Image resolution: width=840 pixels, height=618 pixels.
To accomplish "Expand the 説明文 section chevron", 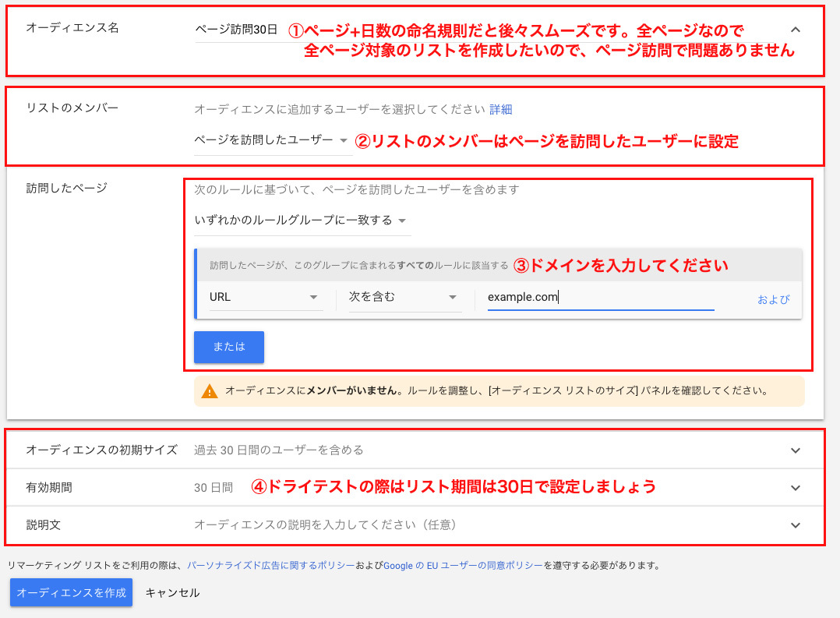I will coord(795,525).
